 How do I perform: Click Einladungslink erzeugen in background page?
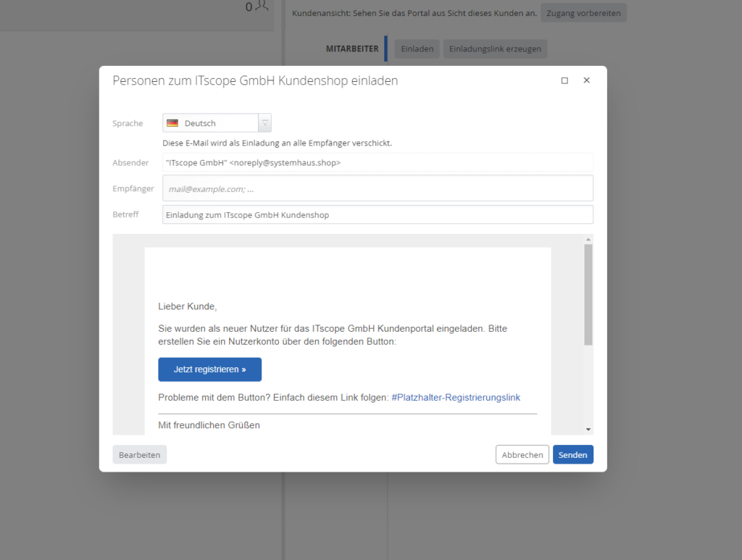[x=495, y=49]
